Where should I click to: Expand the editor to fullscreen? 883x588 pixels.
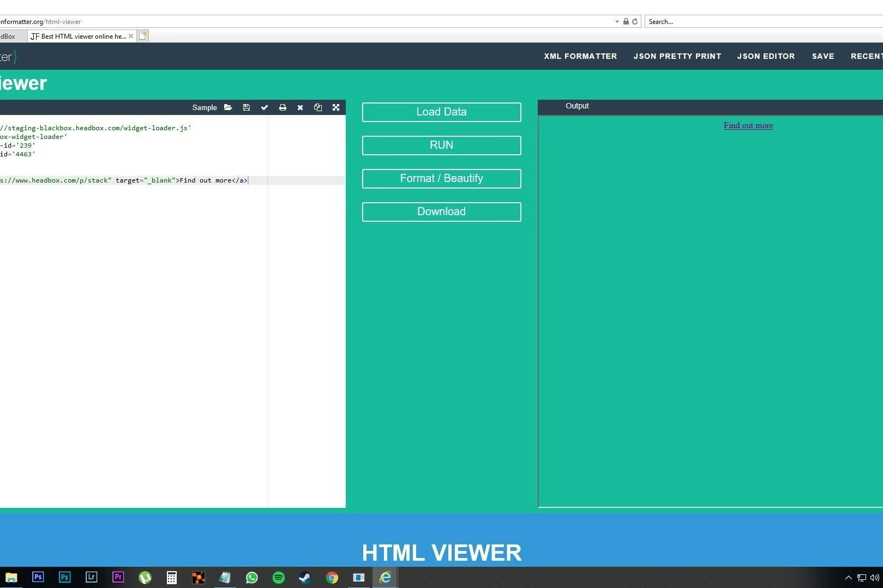pos(336,107)
